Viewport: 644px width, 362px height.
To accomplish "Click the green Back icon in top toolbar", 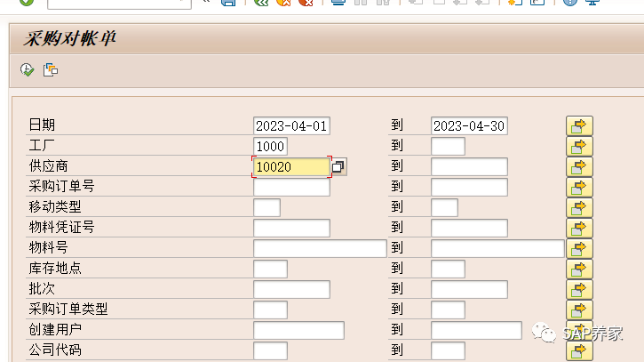I will click(261, 2).
